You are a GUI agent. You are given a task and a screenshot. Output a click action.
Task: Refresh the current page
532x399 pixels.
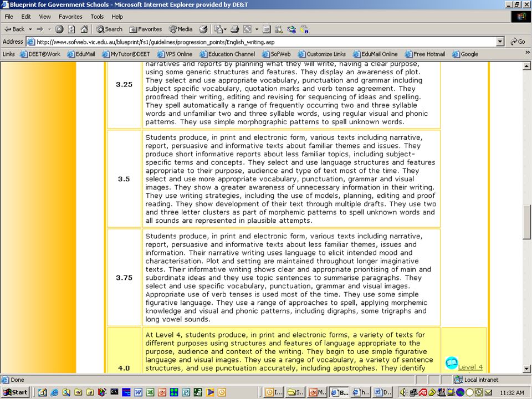[71, 29]
